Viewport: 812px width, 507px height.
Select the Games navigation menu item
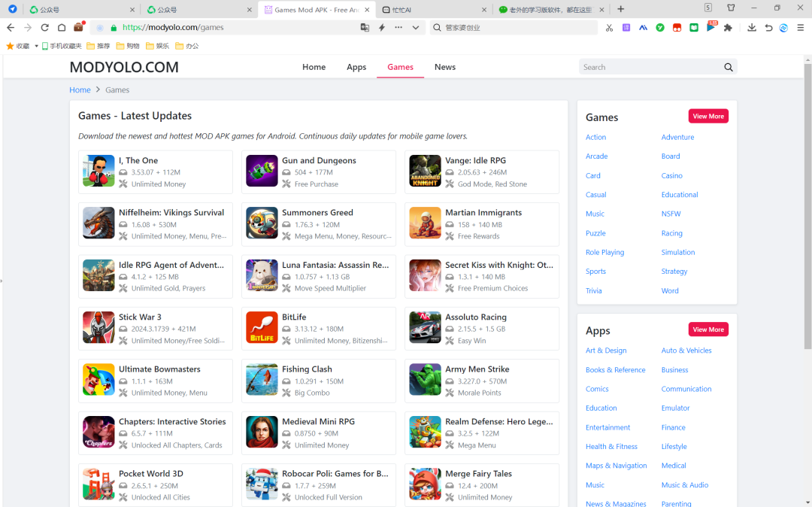[x=400, y=67]
